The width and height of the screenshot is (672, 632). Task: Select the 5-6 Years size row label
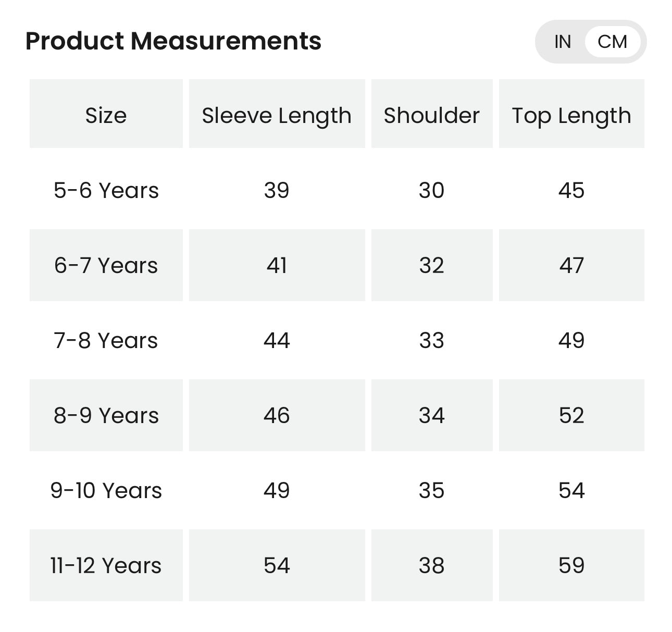(106, 190)
